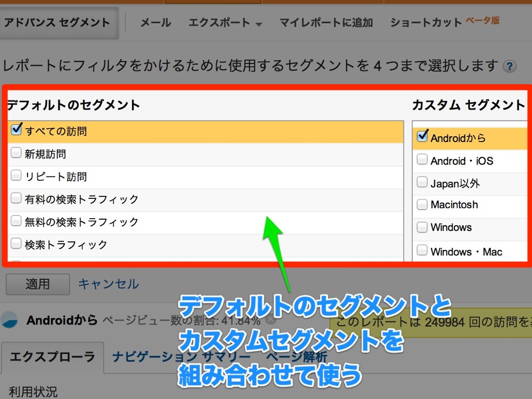Check the 新規訪問 checkbox
Screen dimensions: 532x399
click(x=16, y=153)
